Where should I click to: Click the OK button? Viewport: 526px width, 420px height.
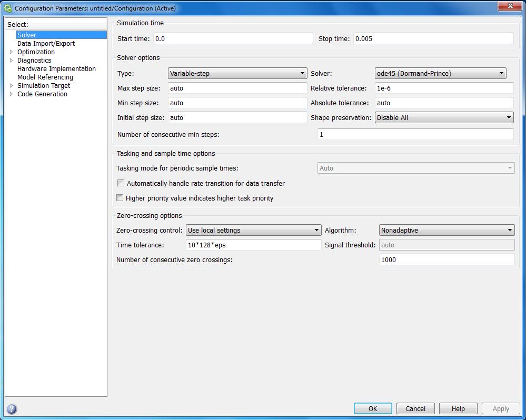373,408
